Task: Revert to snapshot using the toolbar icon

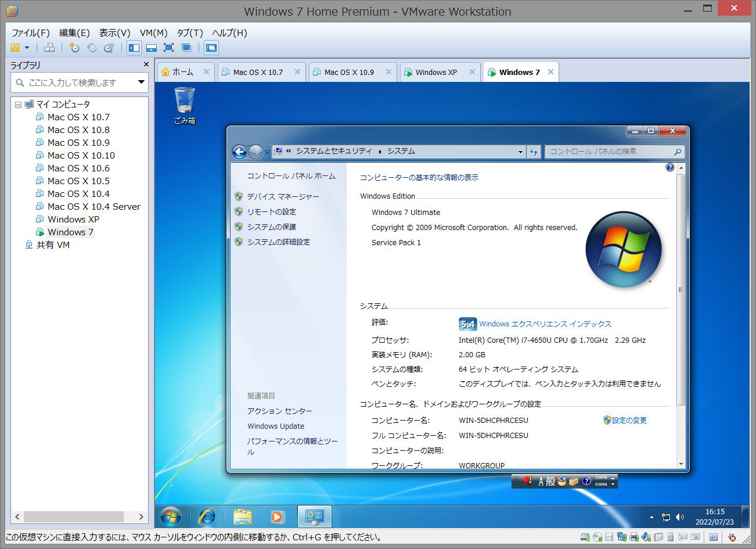Action: tap(92, 48)
